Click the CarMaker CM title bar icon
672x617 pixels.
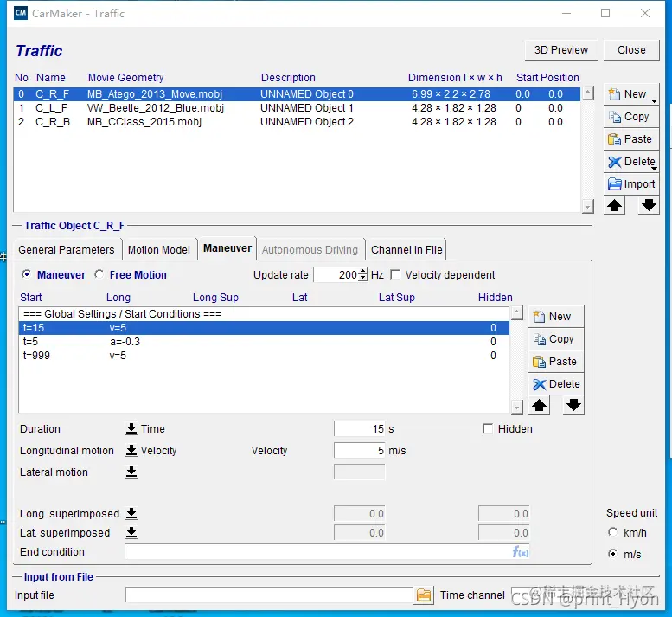[21, 13]
